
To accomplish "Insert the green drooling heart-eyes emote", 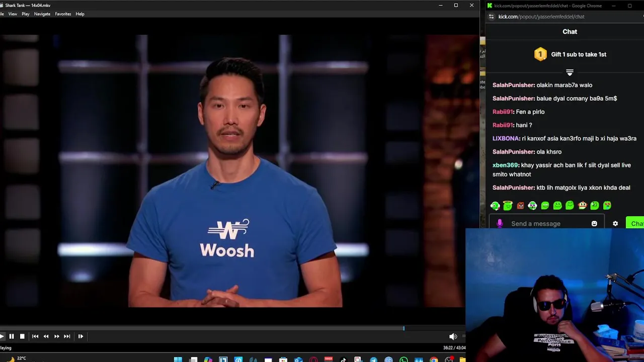I will pos(607,206).
